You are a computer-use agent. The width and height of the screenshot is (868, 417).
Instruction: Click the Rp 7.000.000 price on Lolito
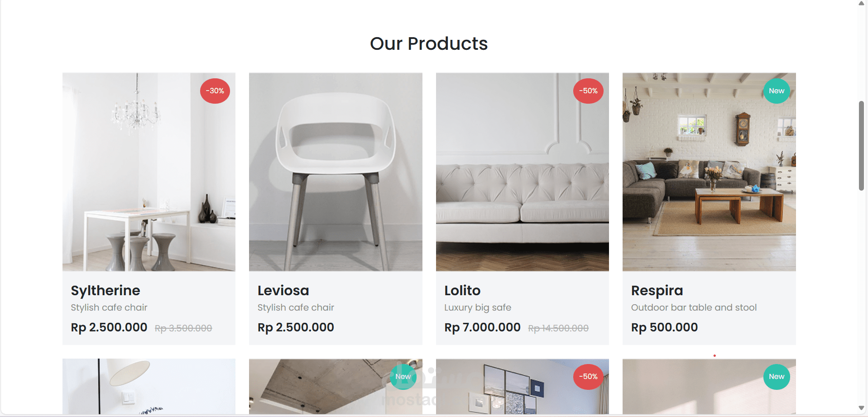(482, 327)
